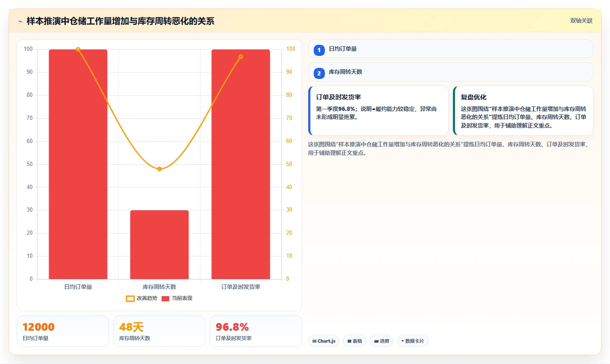Open the 复盘优化 insight card

coord(523,111)
